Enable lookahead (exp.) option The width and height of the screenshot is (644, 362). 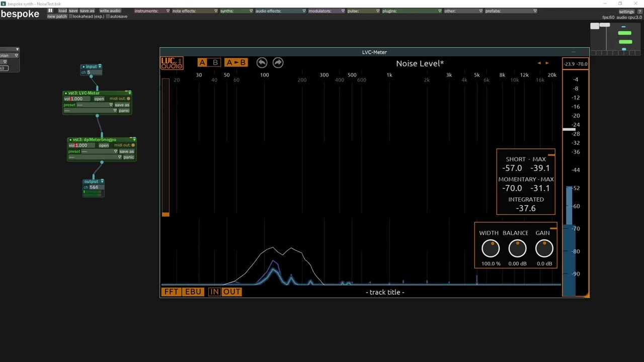point(70,16)
